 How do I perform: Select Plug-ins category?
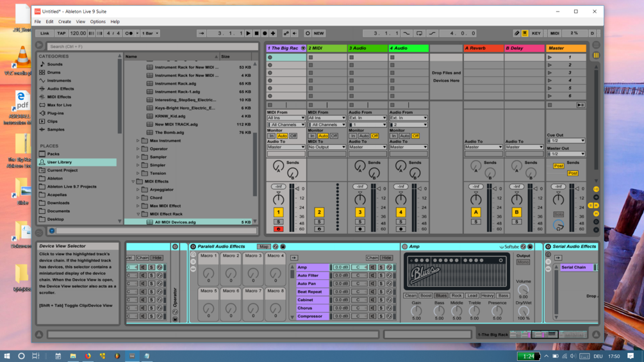(x=55, y=113)
